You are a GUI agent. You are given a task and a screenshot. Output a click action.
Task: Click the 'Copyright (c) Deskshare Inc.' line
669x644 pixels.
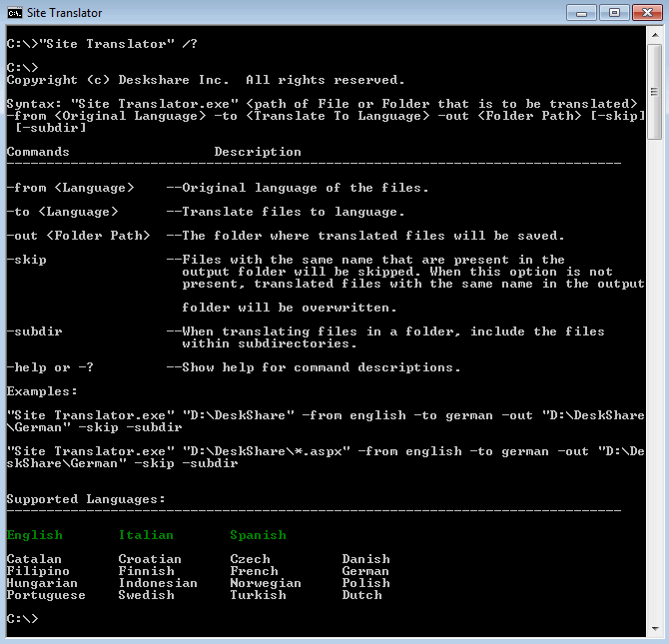coord(206,80)
